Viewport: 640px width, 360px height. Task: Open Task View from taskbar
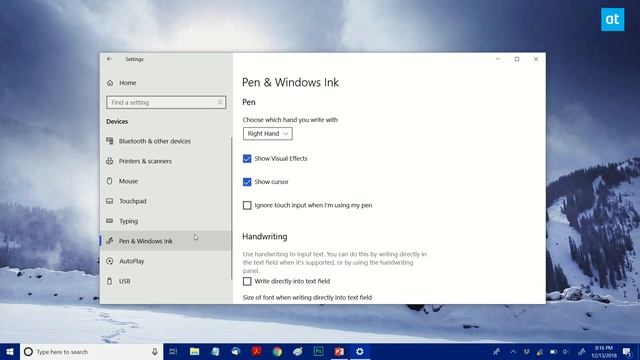point(173,352)
